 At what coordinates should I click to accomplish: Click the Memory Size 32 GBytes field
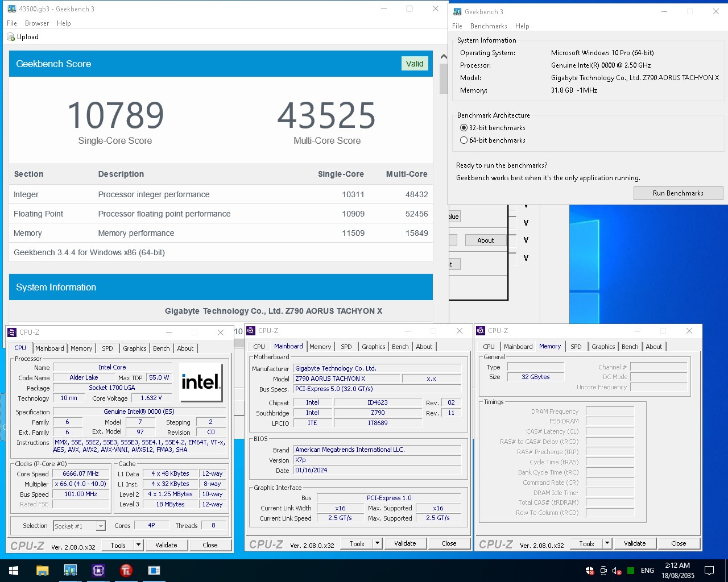[x=536, y=377]
